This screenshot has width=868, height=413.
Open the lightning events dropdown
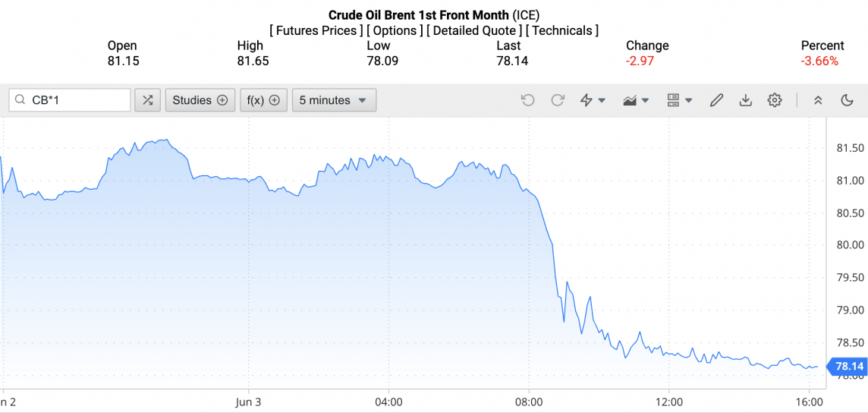593,100
